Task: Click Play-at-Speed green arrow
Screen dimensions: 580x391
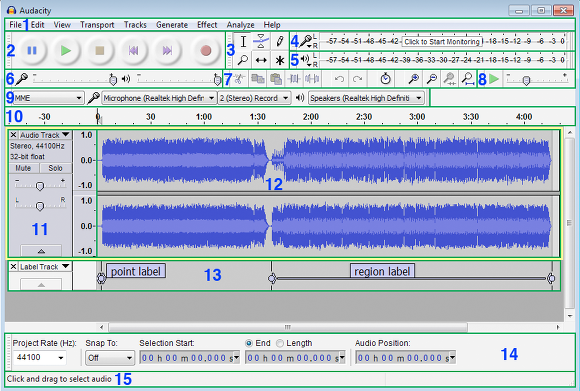Action: point(494,79)
